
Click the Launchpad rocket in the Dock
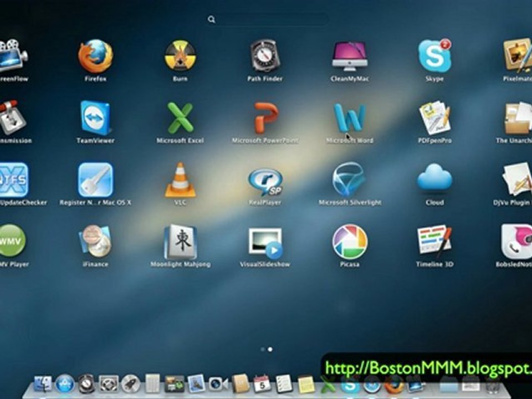(x=131, y=384)
